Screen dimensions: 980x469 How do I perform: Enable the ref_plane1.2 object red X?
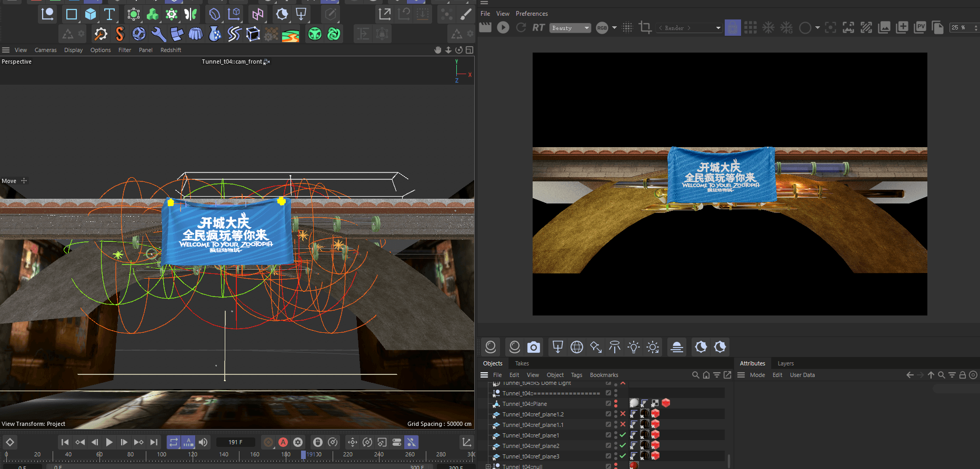tap(623, 414)
